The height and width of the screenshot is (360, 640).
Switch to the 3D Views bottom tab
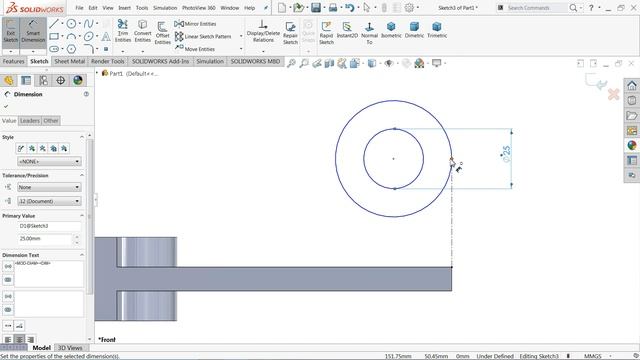coord(70,348)
